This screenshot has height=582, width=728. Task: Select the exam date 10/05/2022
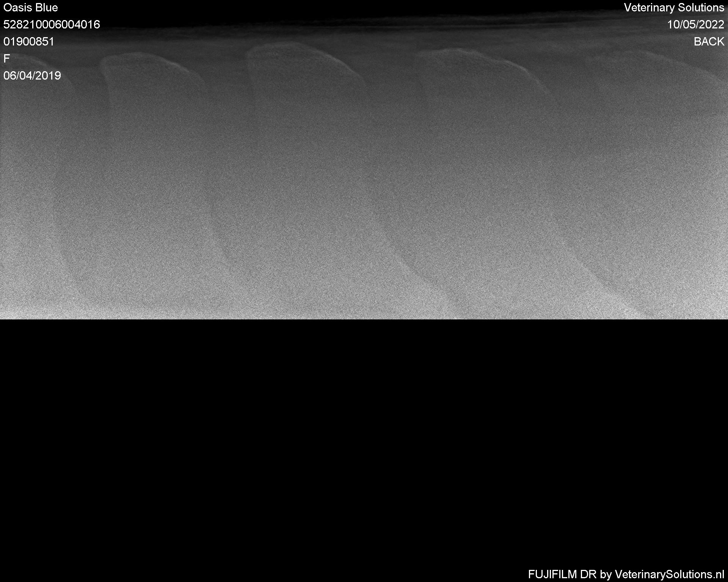point(696,25)
